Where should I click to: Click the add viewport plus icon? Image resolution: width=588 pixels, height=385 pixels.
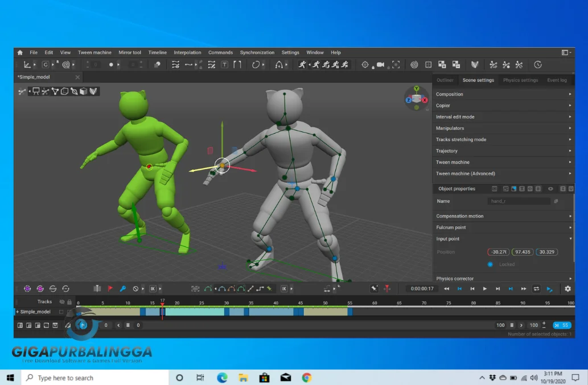(442, 65)
